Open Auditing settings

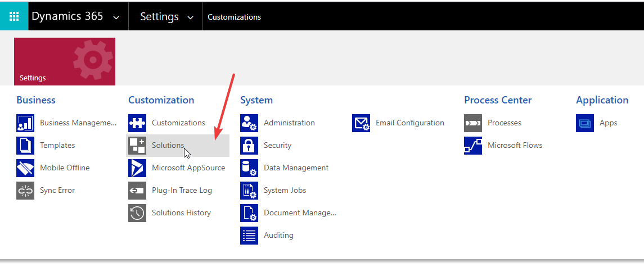tap(278, 235)
